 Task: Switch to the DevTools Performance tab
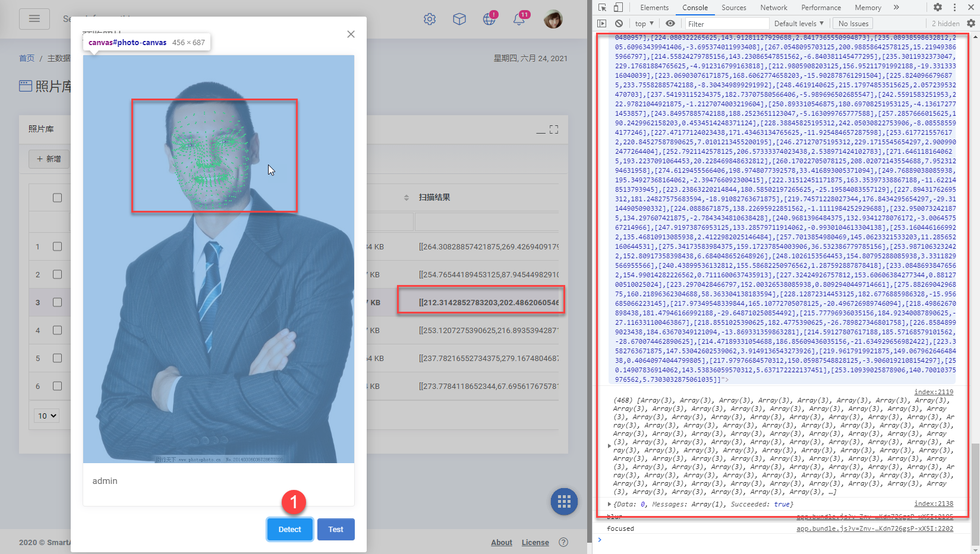click(821, 8)
